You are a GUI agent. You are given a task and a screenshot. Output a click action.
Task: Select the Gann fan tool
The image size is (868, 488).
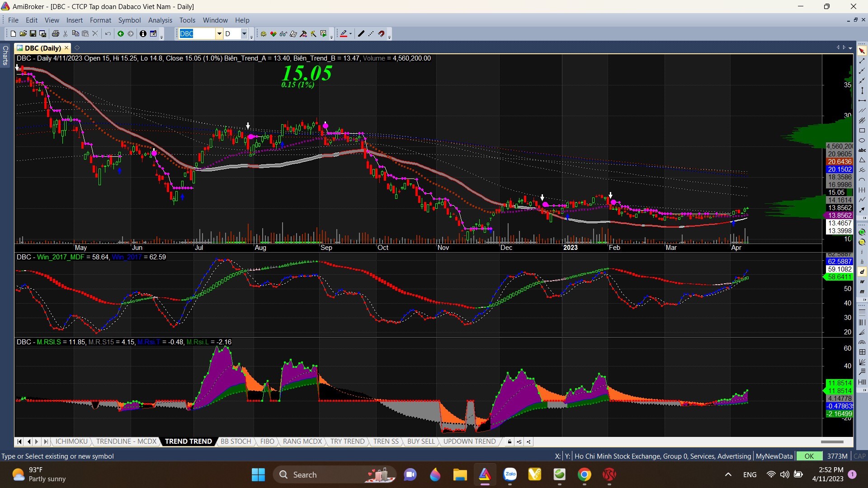[862, 362]
